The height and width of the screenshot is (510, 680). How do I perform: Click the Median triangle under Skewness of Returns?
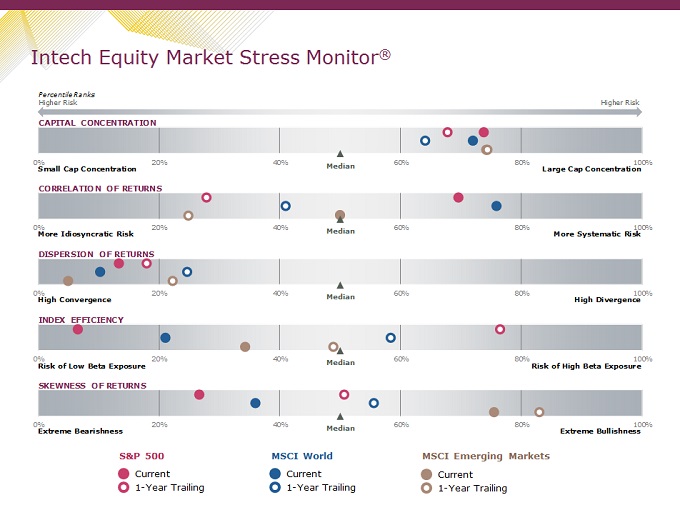coord(340,417)
